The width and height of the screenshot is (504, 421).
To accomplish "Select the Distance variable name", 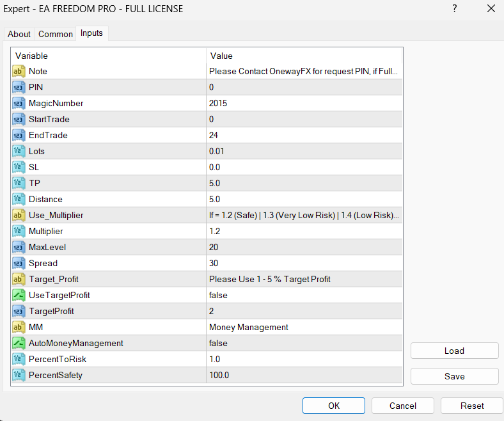I will point(45,199).
